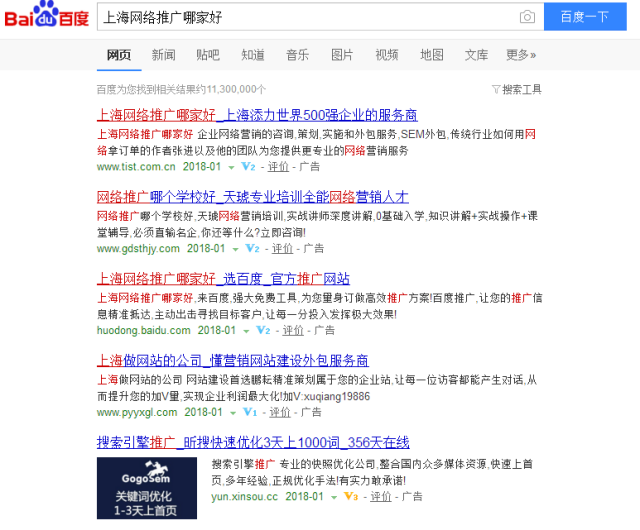This screenshot has width=640, height=530.
Task: Expand the 更多 navigation menu
Action: click(x=520, y=54)
